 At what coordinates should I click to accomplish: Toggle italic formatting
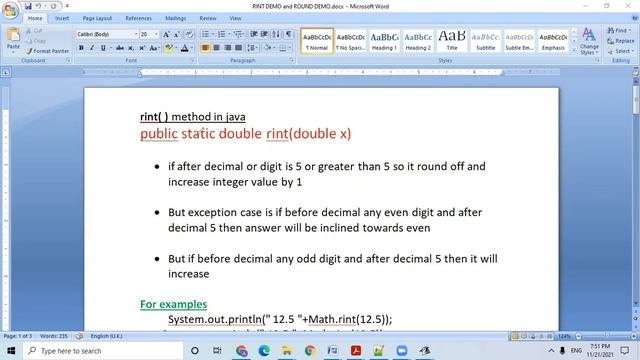[x=92, y=48]
